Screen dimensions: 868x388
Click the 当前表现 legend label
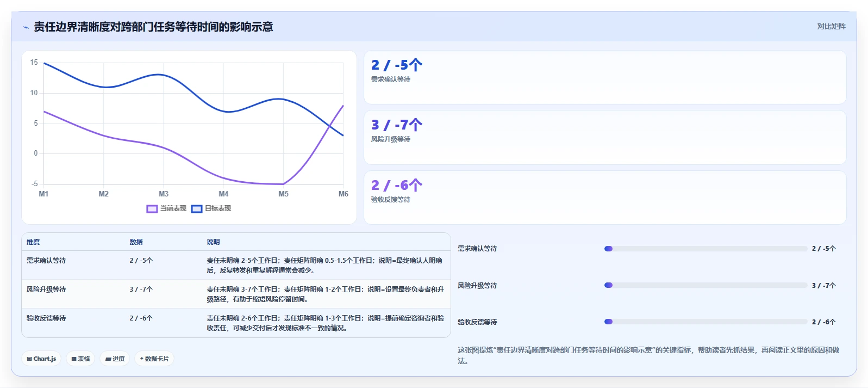tap(173, 208)
